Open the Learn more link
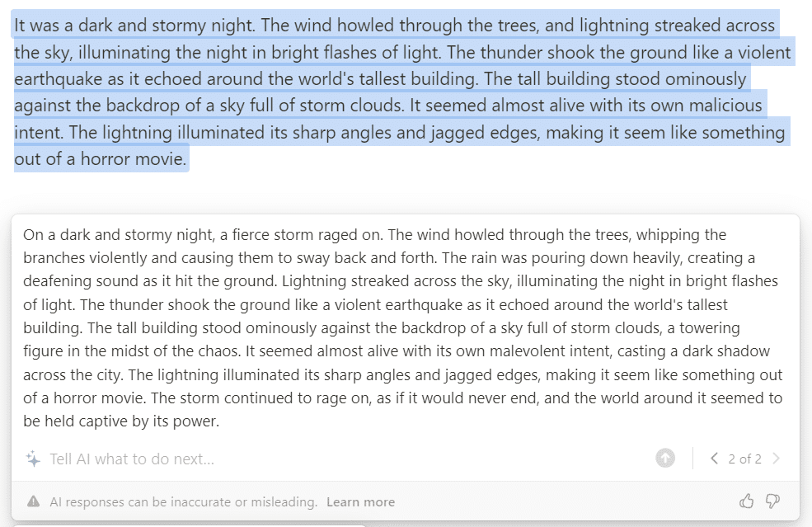Viewport: 812px width, 527px height. (360, 501)
